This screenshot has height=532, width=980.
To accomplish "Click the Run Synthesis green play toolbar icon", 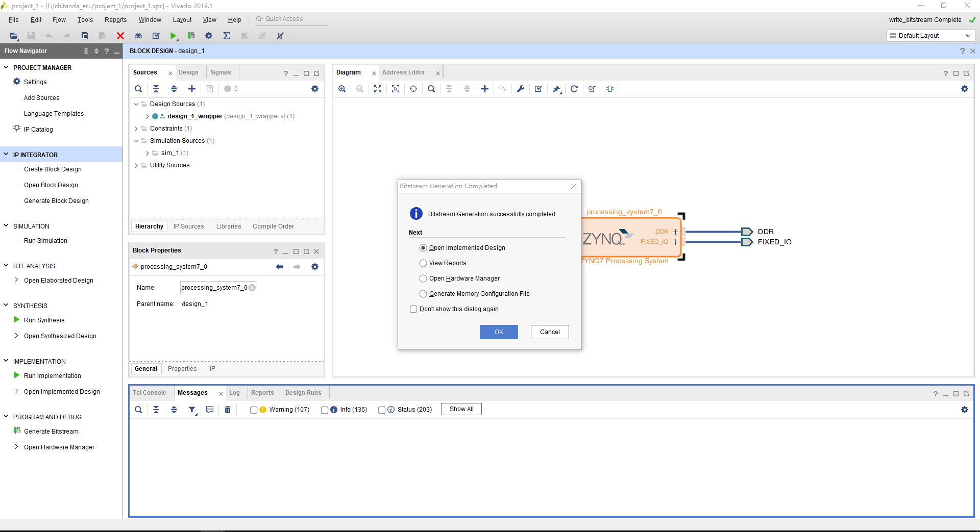I will [x=174, y=36].
